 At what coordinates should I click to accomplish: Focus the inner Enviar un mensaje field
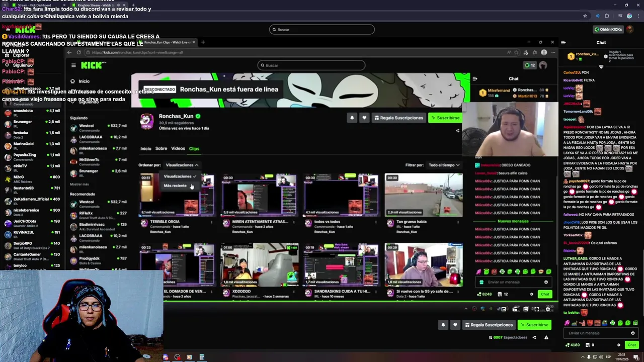[513, 282]
